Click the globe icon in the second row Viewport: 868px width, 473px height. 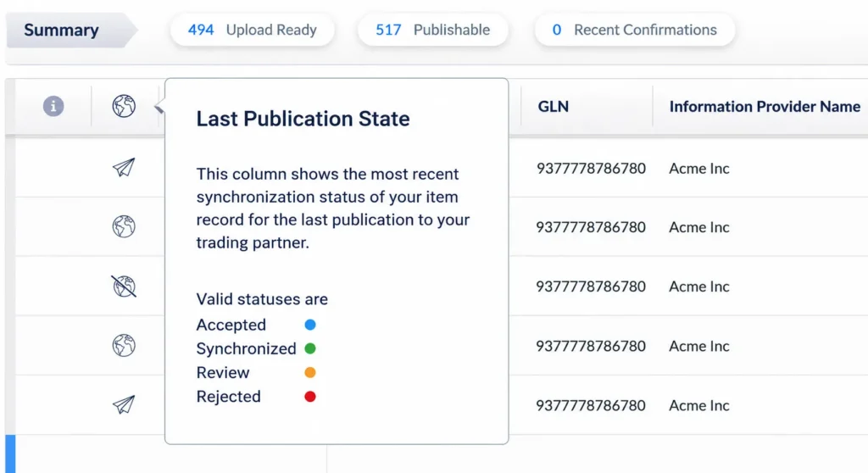(124, 226)
